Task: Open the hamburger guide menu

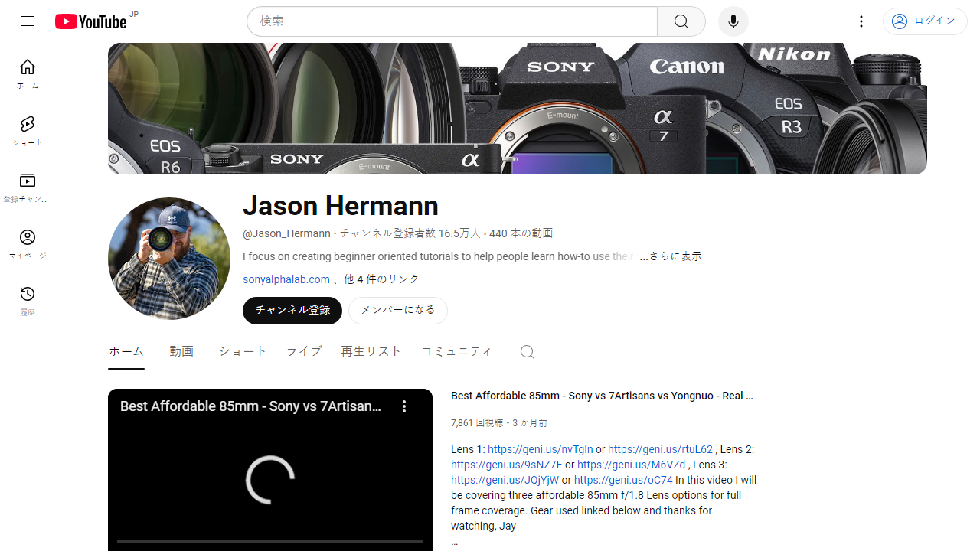Action: 28,21
